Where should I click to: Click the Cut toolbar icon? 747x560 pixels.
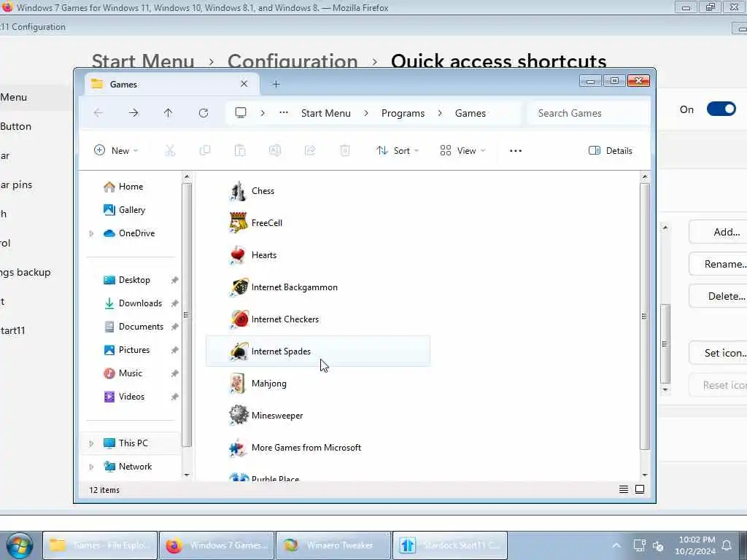click(x=170, y=150)
